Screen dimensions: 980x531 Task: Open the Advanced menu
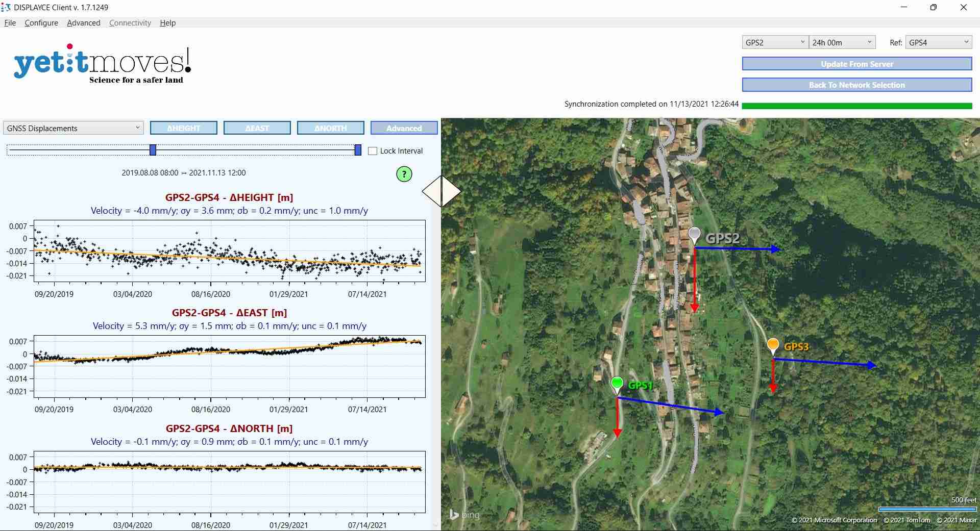84,23
